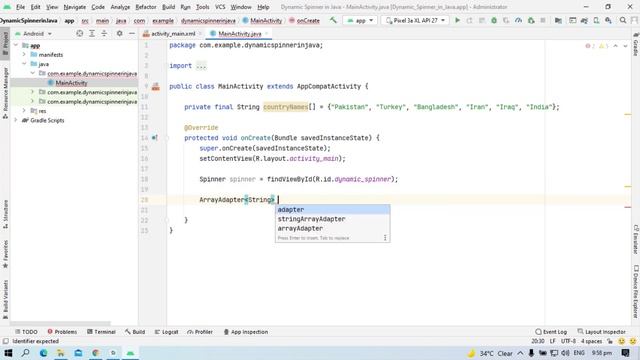
Task: Open the File menu
Action: coord(20,7)
